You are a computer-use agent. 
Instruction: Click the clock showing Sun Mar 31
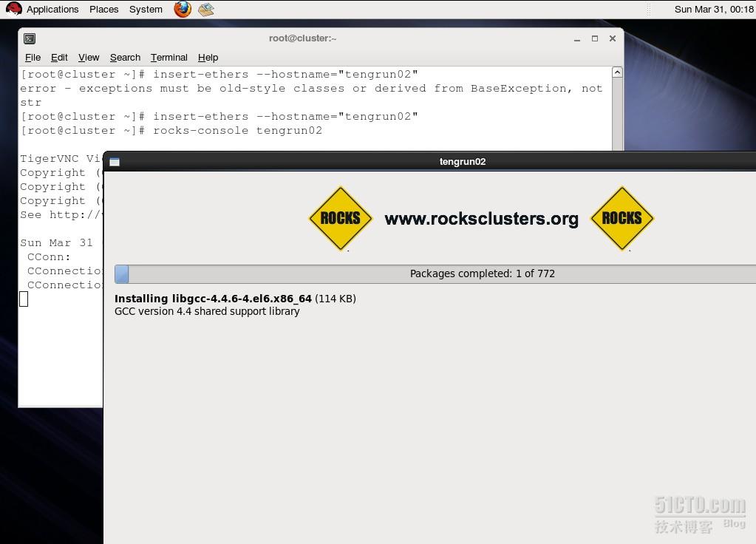pos(714,9)
